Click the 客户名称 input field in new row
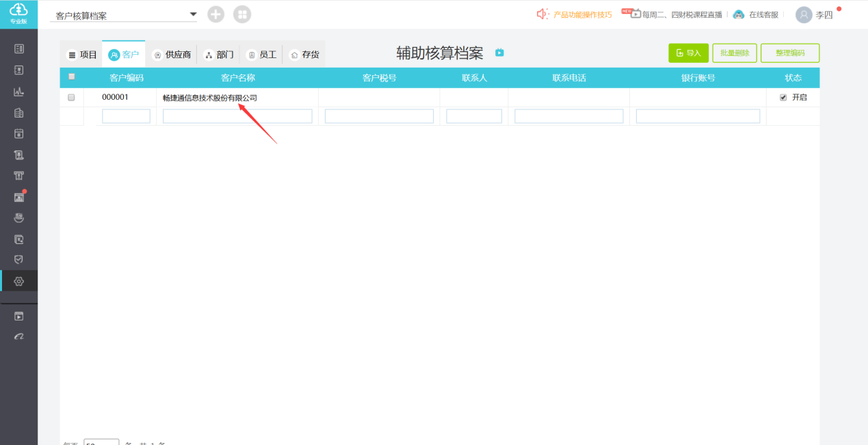Image resolution: width=868 pixels, height=445 pixels. pyautogui.click(x=237, y=116)
